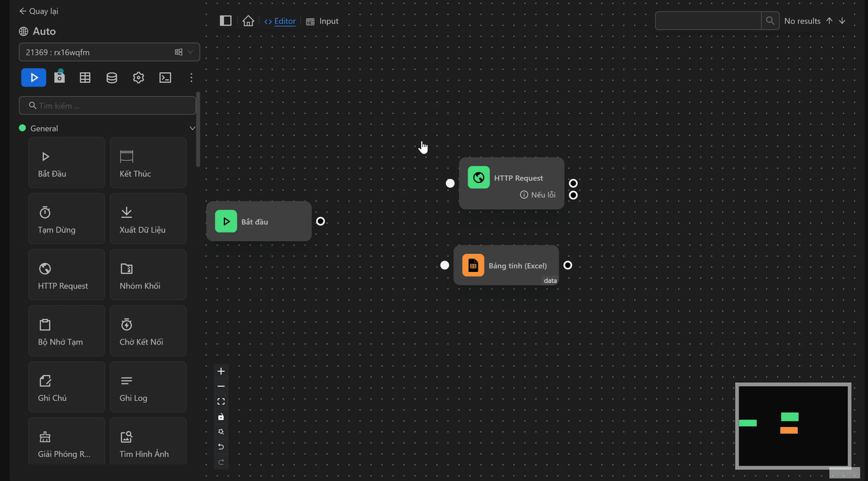Screen dimensions: 868x481
Task: Click the three-dot overflow menu icon
Action: tap(191, 77)
